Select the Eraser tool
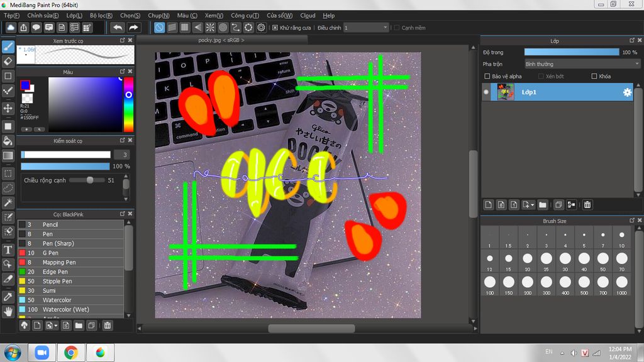 point(8,61)
